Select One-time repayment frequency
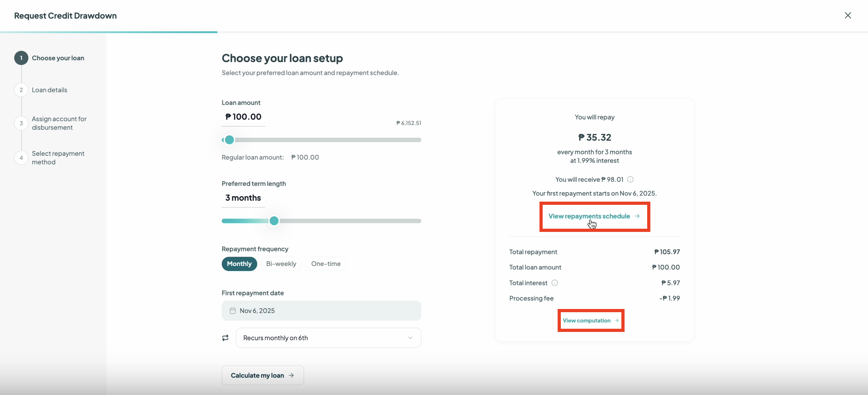868x395 pixels. (x=326, y=264)
